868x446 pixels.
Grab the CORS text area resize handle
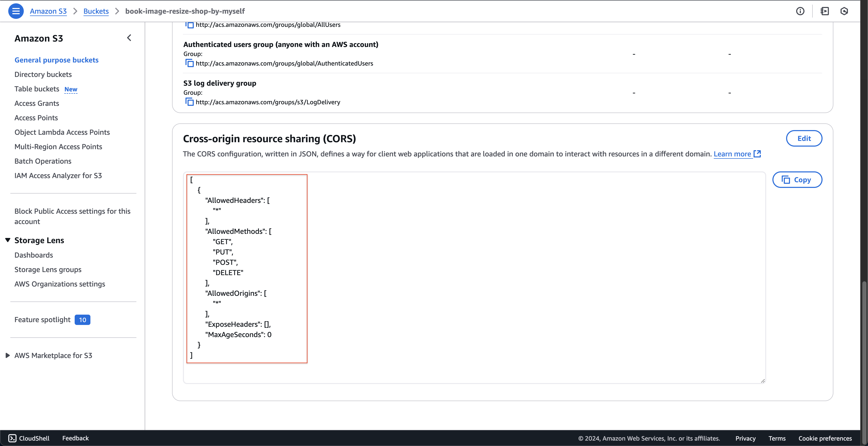(763, 381)
